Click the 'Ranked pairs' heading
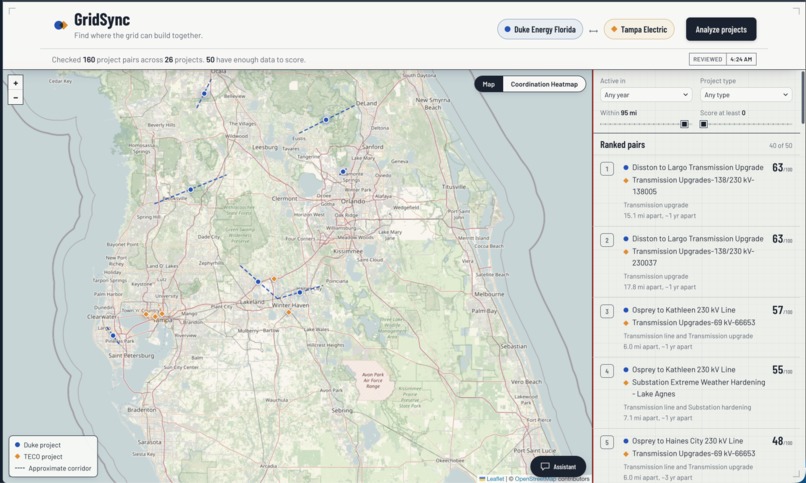The width and height of the screenshot is (806, 483). (x=622, y=145)
